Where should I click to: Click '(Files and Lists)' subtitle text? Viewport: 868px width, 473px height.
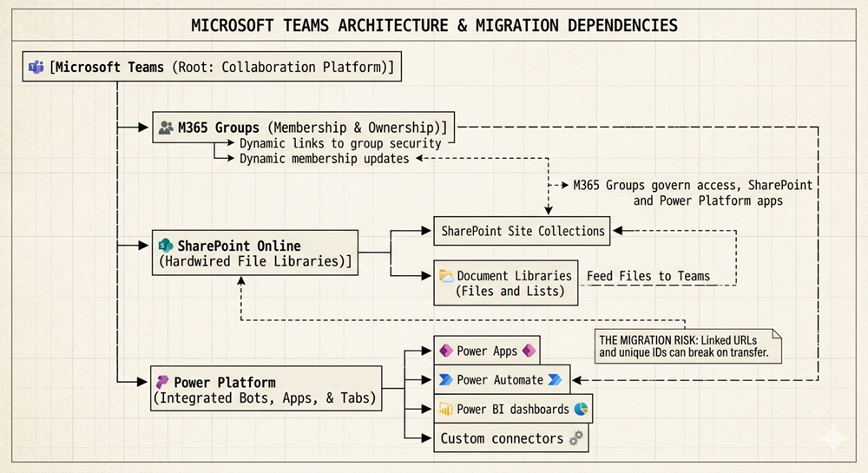(x=510, y=291)
